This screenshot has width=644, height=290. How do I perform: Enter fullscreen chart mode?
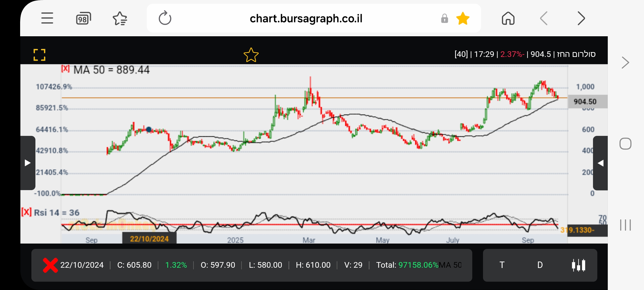click(x=39, y=55)
